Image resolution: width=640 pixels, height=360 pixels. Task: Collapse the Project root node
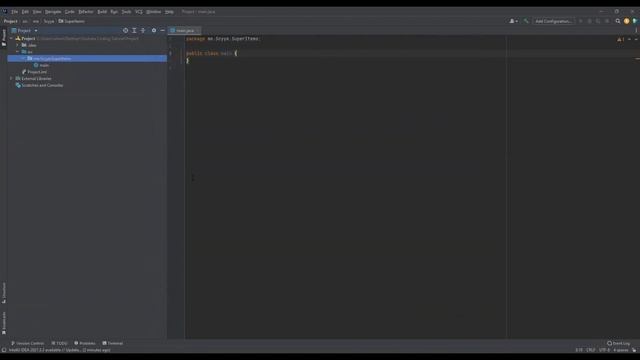(11, 39)
